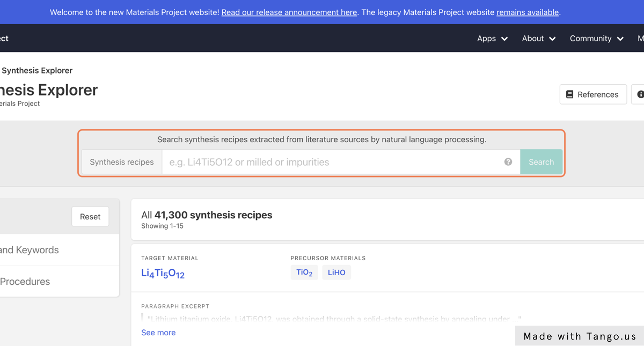Click See more to expand excerpt
644x346 pixels.
point(158,333)
